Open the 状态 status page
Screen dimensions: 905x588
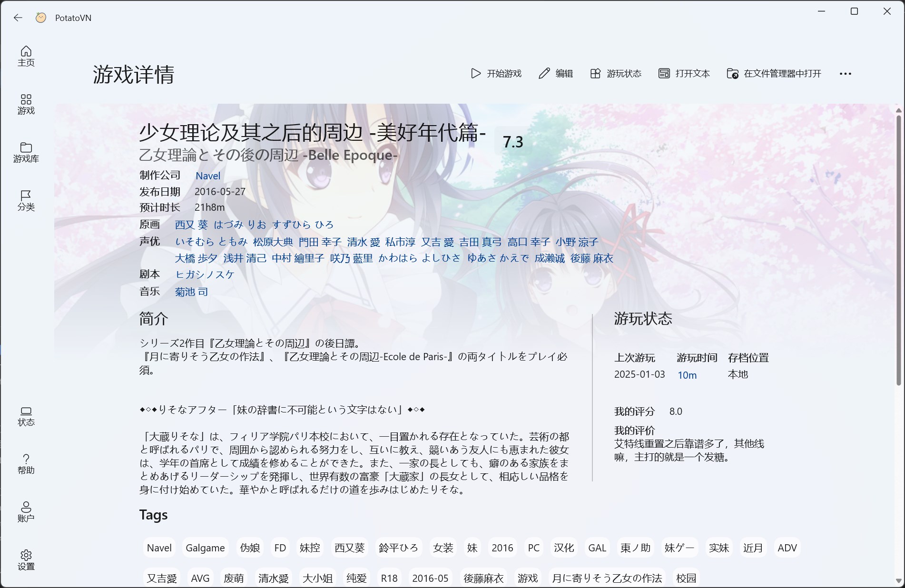coord(26,416)
